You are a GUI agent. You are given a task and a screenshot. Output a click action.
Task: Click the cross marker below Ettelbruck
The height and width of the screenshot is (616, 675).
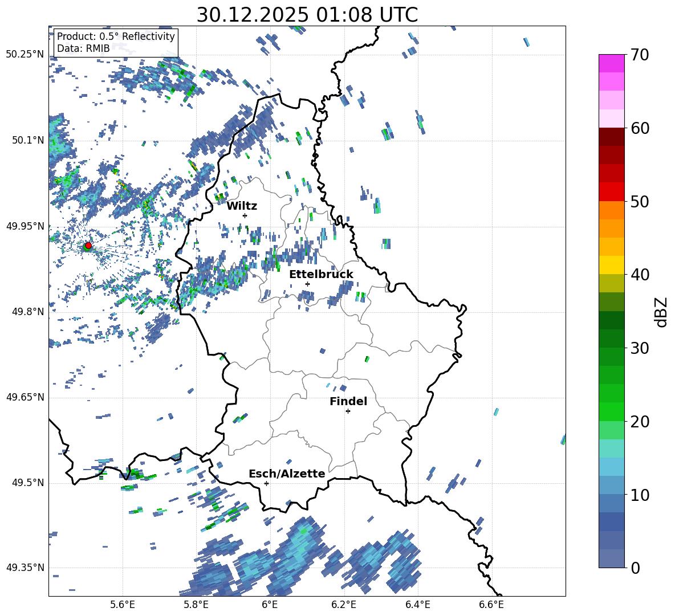click(307, 284)
